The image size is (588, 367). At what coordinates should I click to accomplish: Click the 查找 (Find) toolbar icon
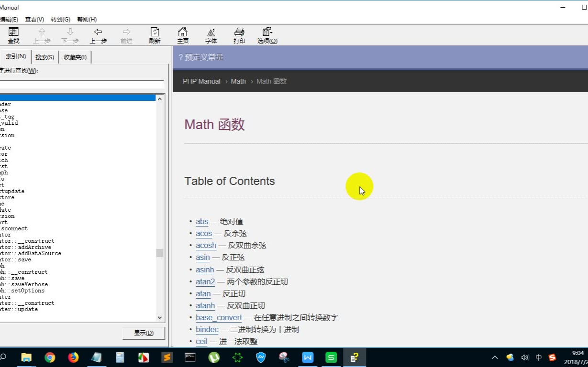[x=13, y=35]
